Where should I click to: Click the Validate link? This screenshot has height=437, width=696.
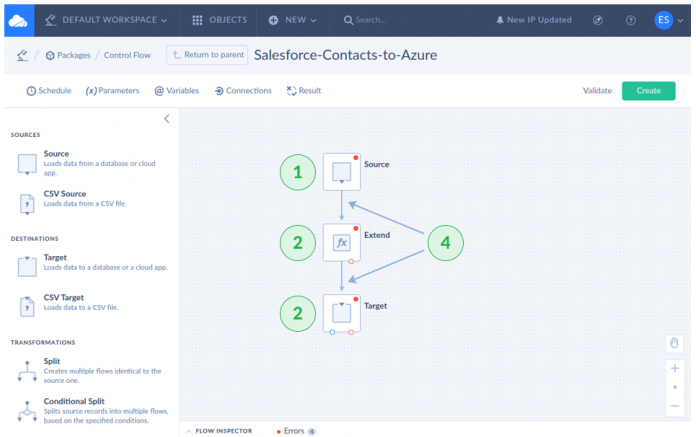click(597, 91)
